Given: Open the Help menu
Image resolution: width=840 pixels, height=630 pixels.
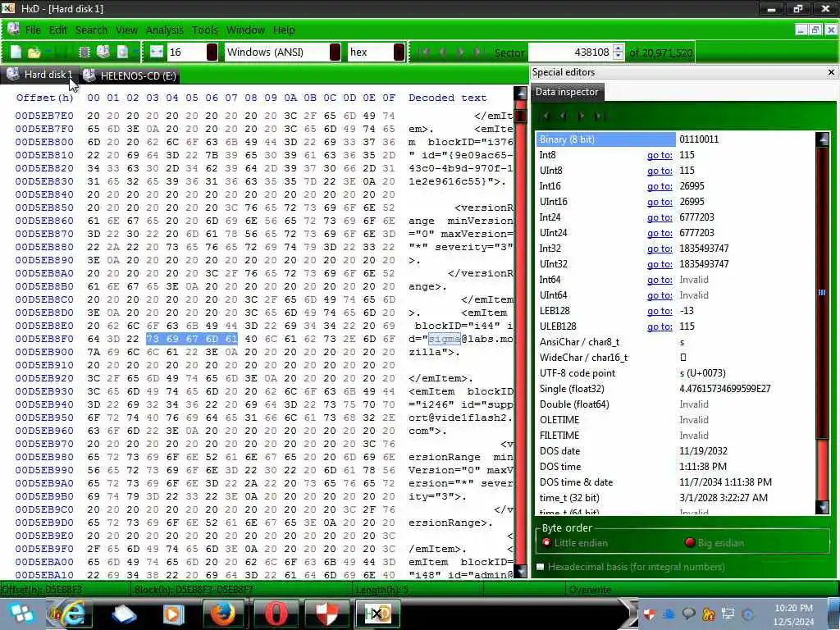Looking at the screenshot, I should [284, 30].
